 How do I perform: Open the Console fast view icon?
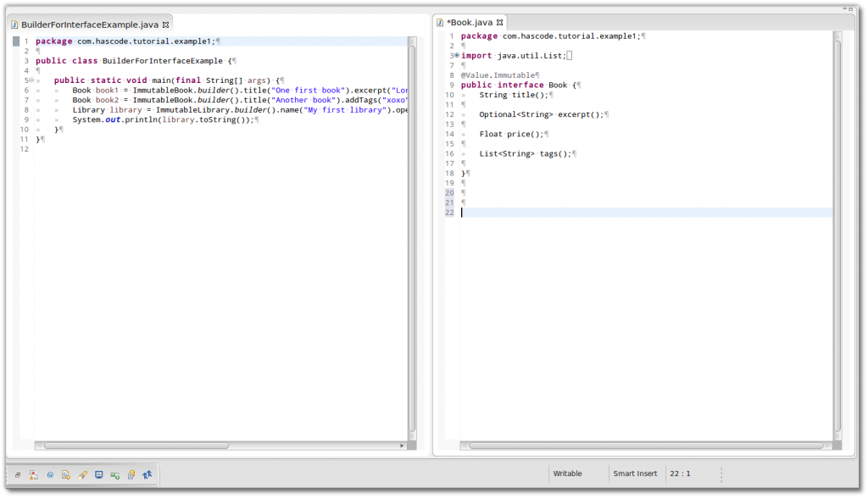98,475
